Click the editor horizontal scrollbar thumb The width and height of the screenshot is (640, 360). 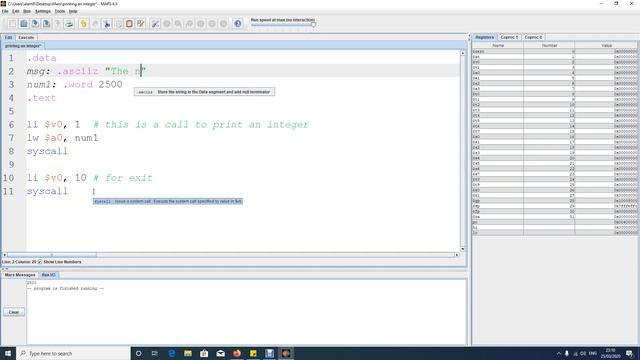click(x=52, y=255)
